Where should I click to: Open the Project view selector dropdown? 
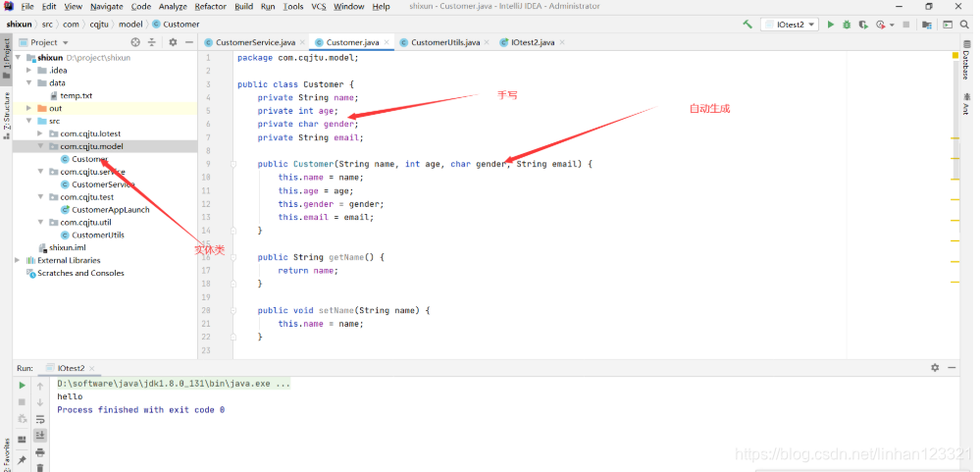click(49, 42)
